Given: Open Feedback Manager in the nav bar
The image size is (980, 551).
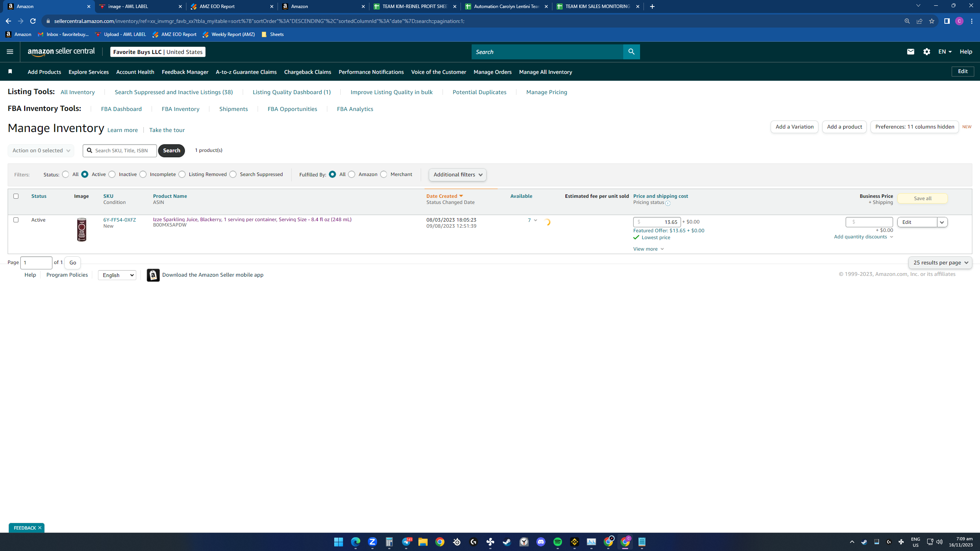Looking at the screenshot, I should point(185,72).
